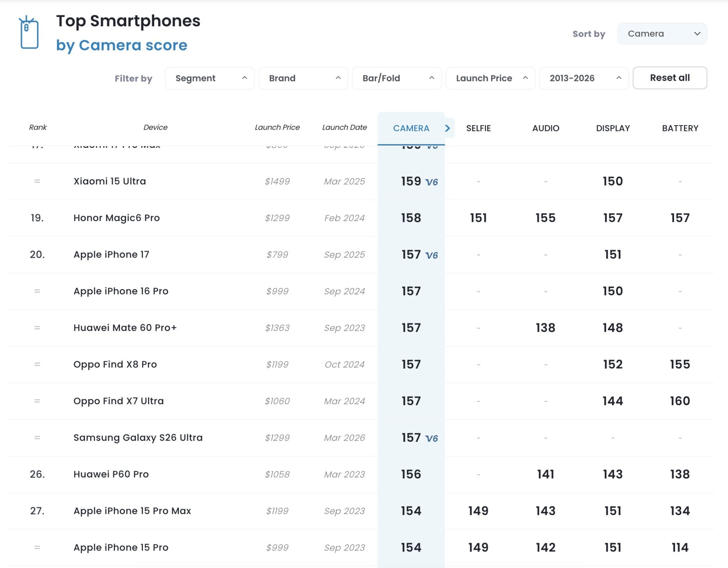Open the Apple iPhone 16 Pro device
This screenshot has height=568, width=728.
pos(121,291)
